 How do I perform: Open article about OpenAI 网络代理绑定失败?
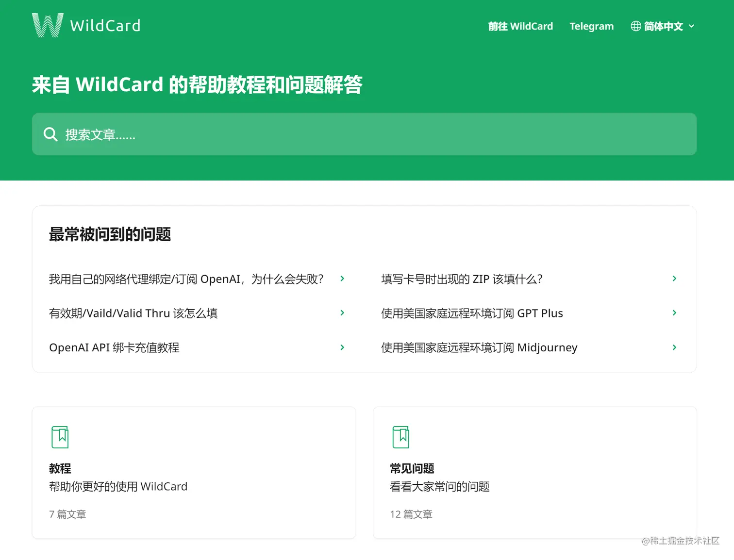pos(186,279)
